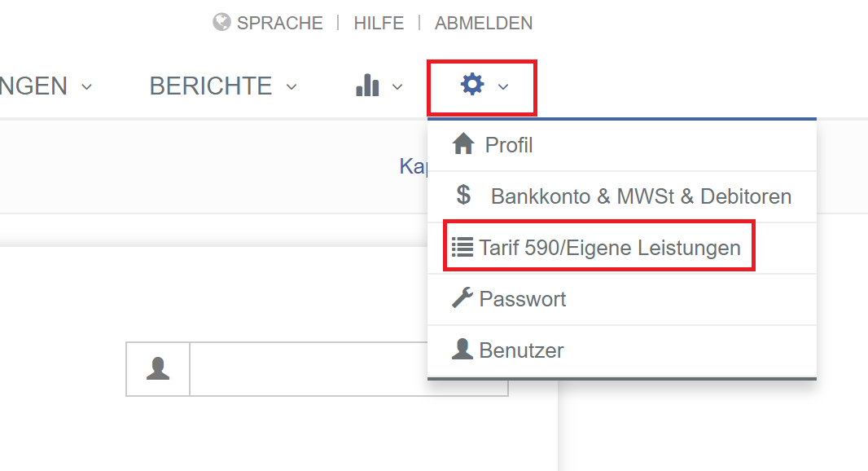Click the user icon in the input box
Image resolution: width=868 pixels, height=471 pixels.
tap(158, 369)
